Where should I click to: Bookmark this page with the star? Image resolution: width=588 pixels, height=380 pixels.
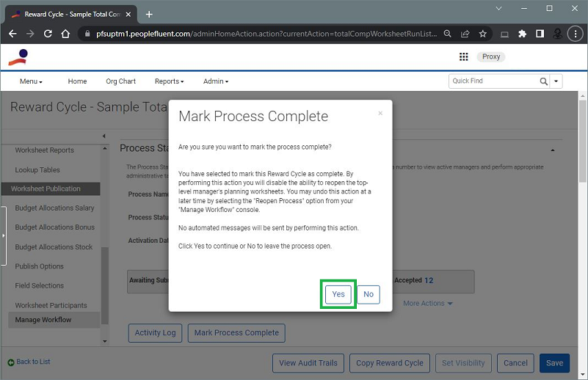[482, 34]
